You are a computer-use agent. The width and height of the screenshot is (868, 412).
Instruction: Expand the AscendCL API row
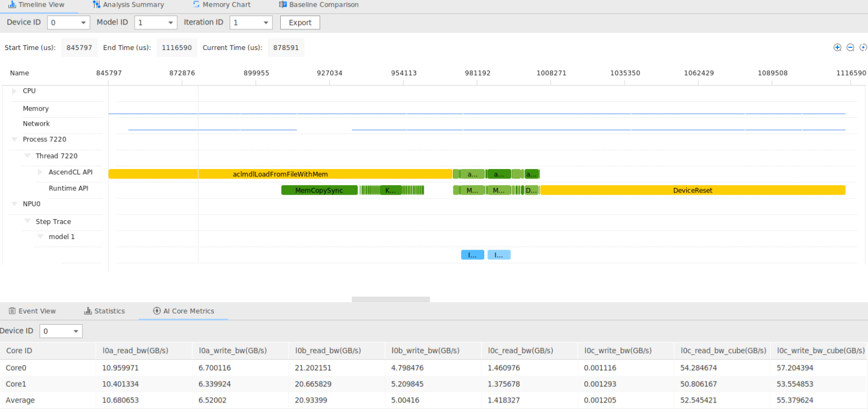[40, 172]
